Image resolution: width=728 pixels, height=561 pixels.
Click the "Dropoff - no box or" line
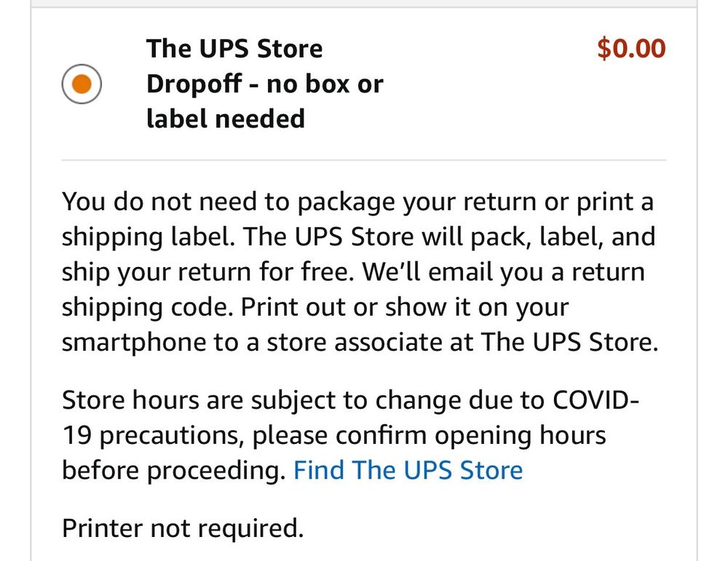pyautogui.click(x=264, y=84)
